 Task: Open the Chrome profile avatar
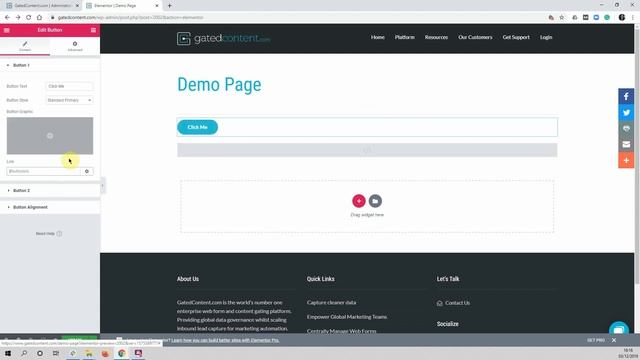pos(622,18)
